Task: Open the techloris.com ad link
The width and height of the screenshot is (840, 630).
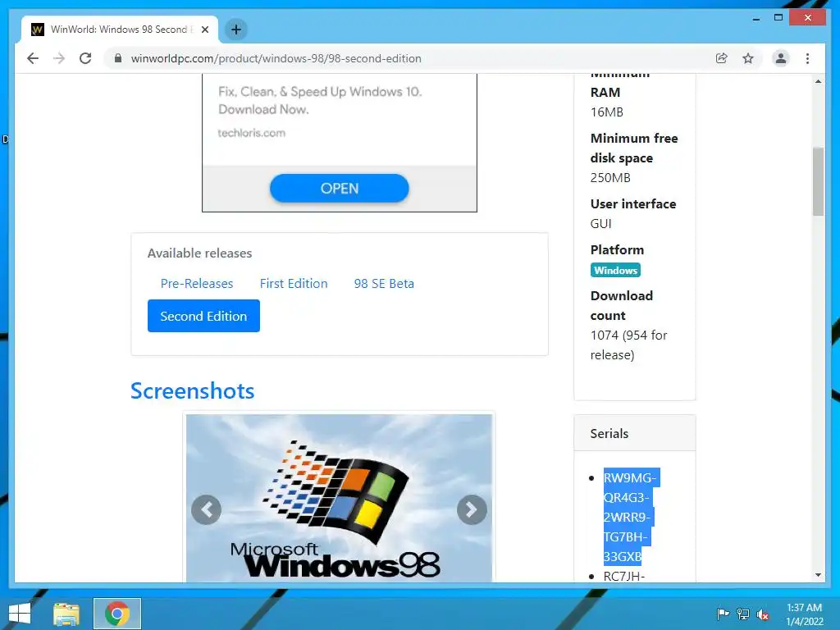Action: point(251,133)
